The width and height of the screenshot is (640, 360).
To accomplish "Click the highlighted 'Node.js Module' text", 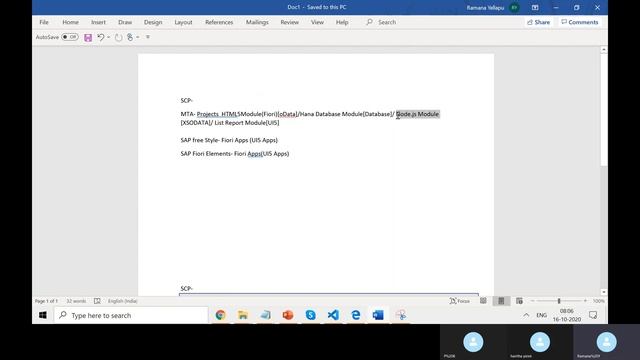I will click(x=418, y=114).
